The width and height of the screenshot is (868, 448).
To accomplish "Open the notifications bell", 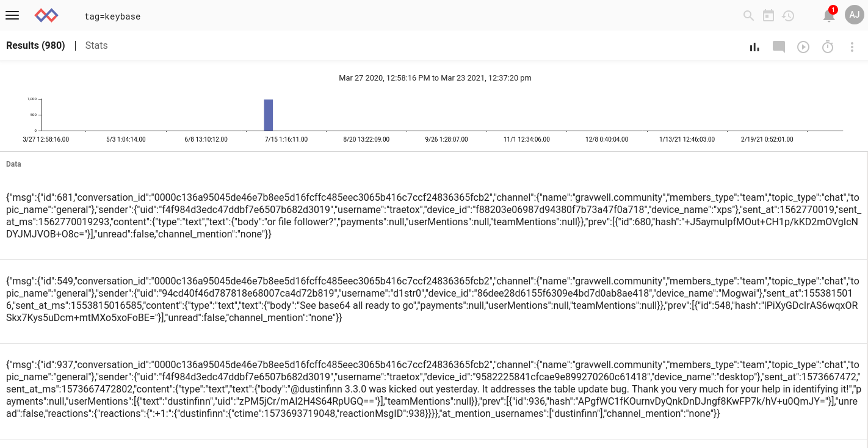I will 829,15.
